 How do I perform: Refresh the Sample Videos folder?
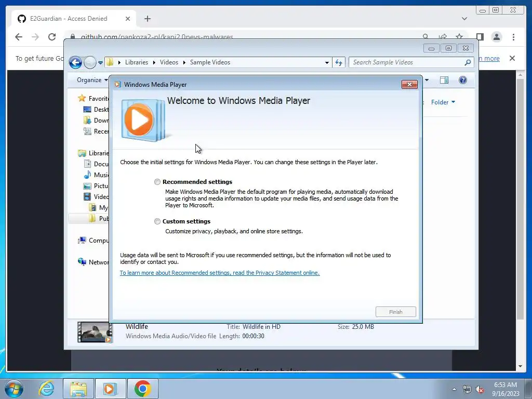[x=339, y=62]
